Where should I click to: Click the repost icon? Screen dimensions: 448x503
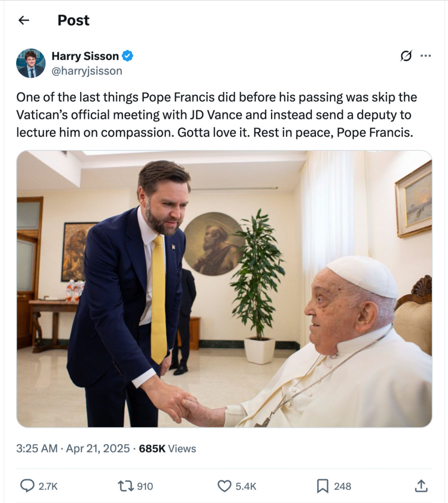coord(127,485)
